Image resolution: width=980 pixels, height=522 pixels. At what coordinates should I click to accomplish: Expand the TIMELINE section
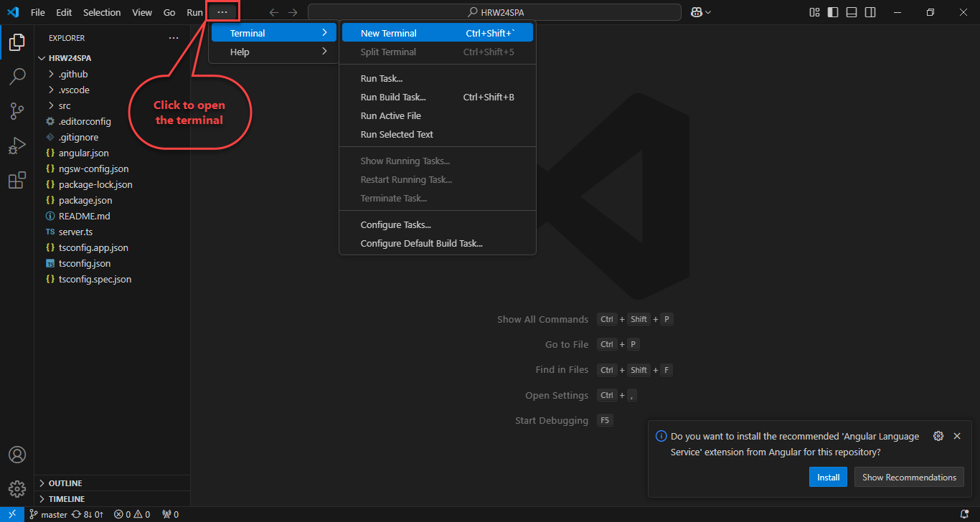(x=66, y=499)
